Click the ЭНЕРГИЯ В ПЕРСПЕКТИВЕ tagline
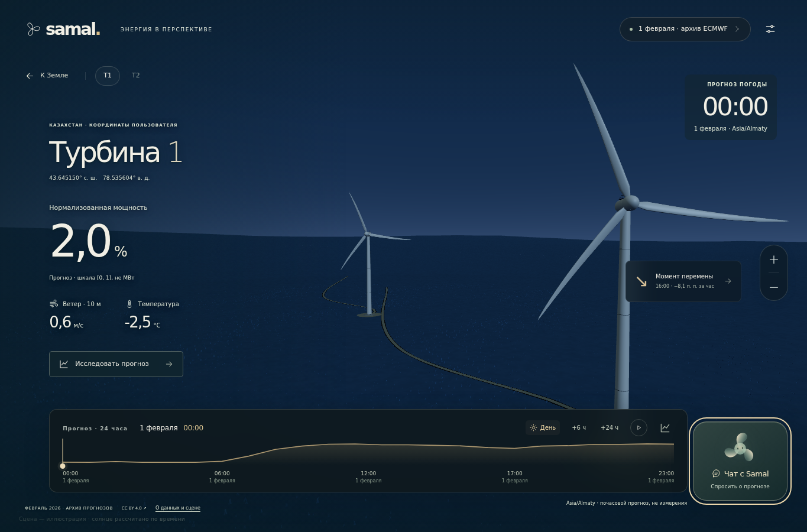The image size is (807, 532). tap(166, 30)
